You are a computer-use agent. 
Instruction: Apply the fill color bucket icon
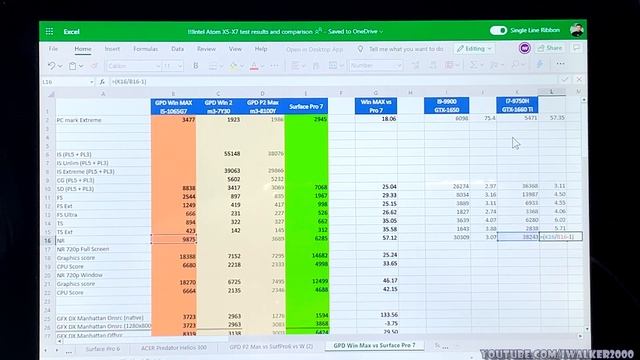[x=233, y=66]
